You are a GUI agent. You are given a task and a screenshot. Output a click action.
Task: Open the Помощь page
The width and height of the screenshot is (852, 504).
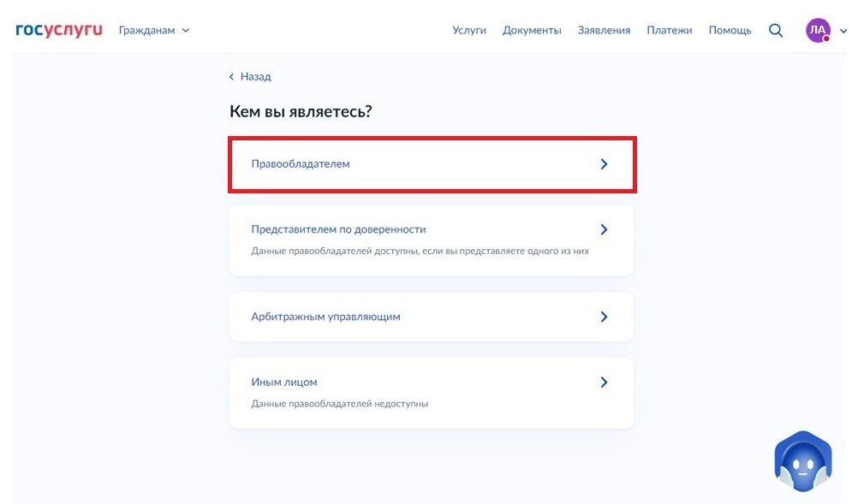[729, 29]
